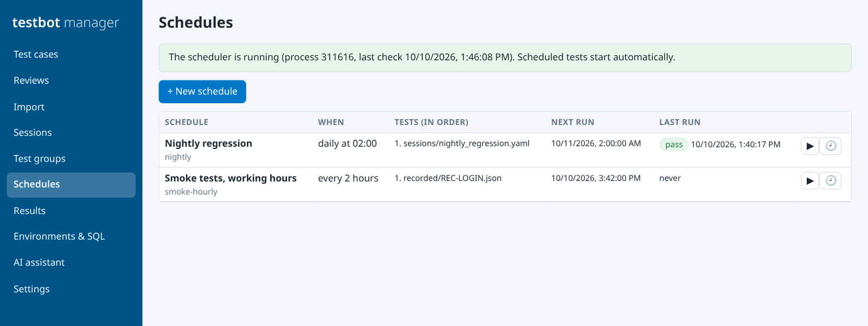Click next run 10/10/2026, 3:42:00 PM
868x326 pixels.
[x=596, y=178]
